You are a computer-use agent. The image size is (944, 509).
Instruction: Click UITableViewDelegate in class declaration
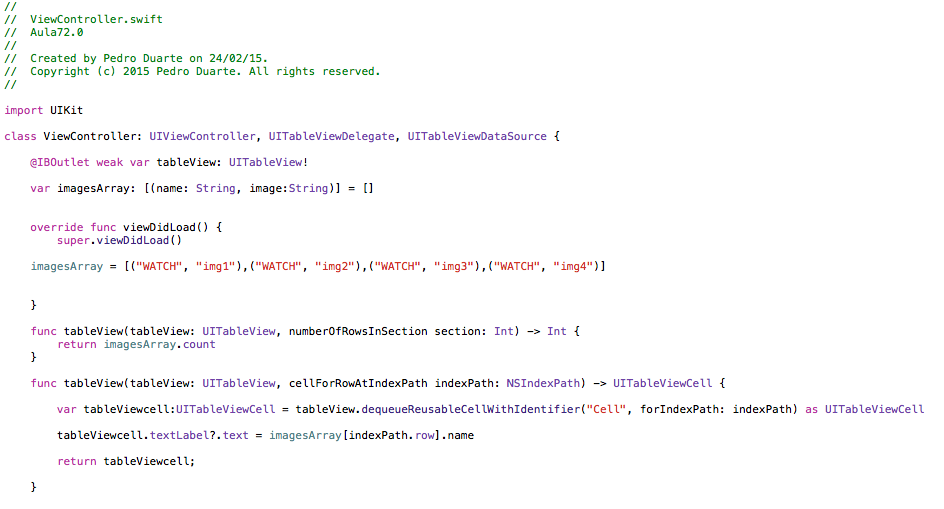point(332,136)
